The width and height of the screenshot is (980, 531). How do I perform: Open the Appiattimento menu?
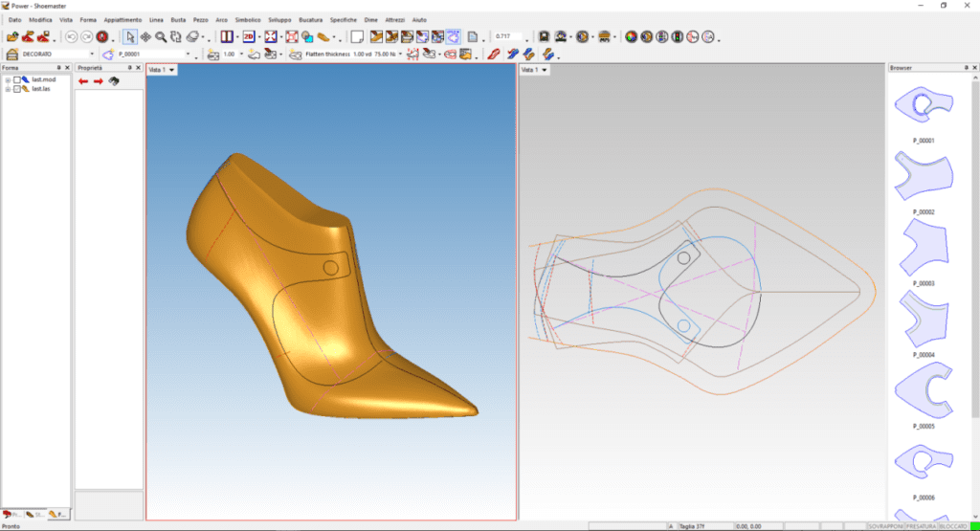tap(124, 19)
